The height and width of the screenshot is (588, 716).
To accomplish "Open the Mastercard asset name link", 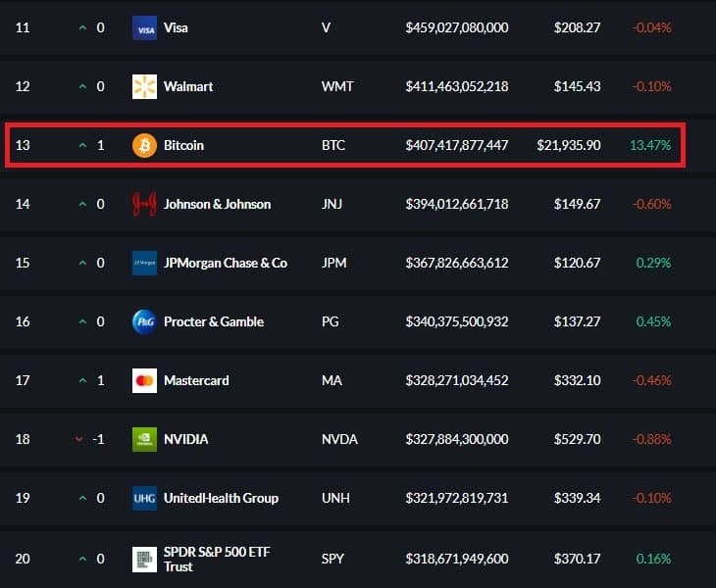I will tap(196, 381).
